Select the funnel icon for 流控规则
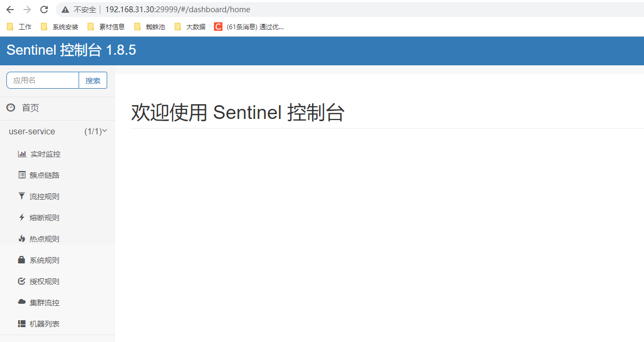 pos(22,196)
